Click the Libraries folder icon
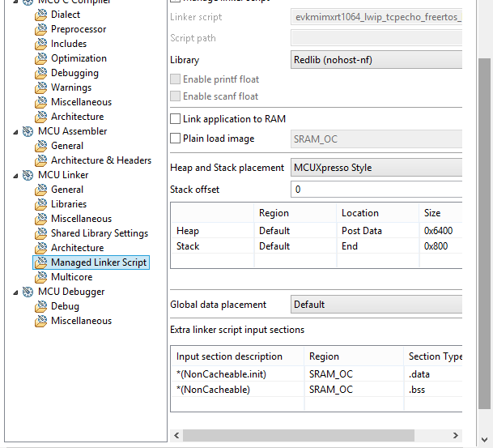This screenshot has height=448, width=493. pos(41,204)
